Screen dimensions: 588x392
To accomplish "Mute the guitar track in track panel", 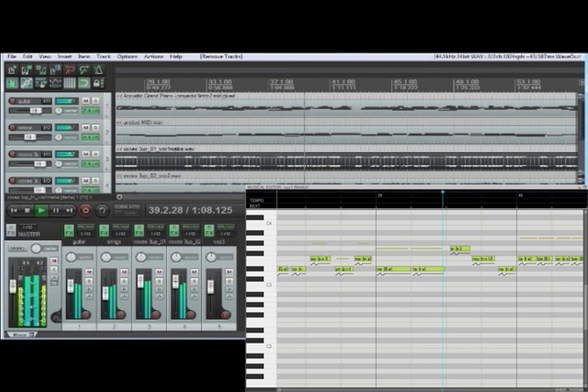I will (85, 101).
